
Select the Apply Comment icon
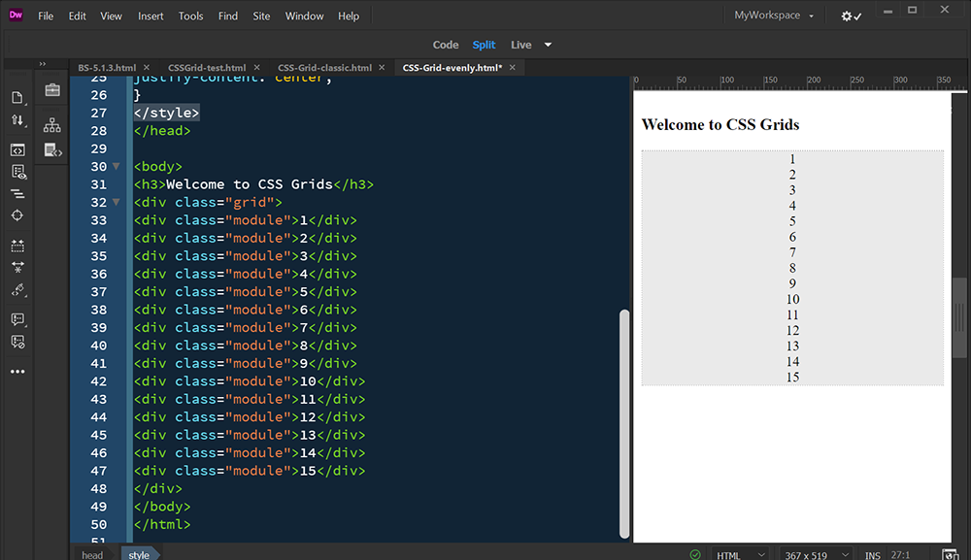17,319
